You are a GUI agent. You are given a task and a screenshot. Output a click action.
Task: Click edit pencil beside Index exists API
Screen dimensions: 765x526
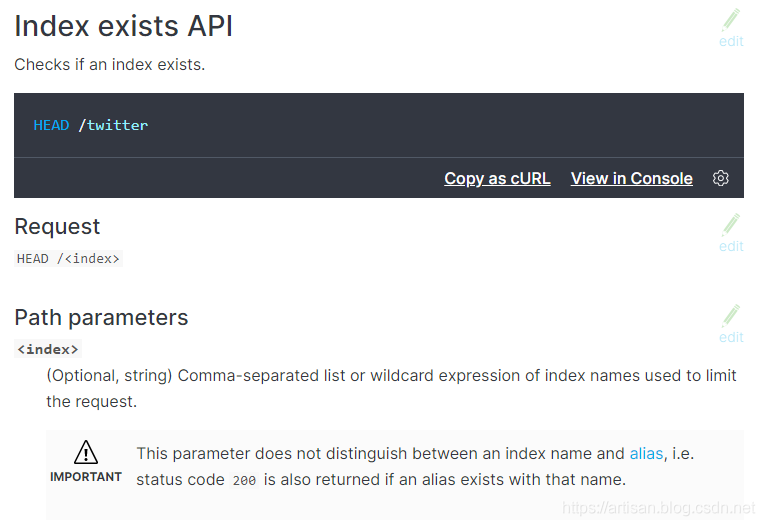(x=731, y=20)
